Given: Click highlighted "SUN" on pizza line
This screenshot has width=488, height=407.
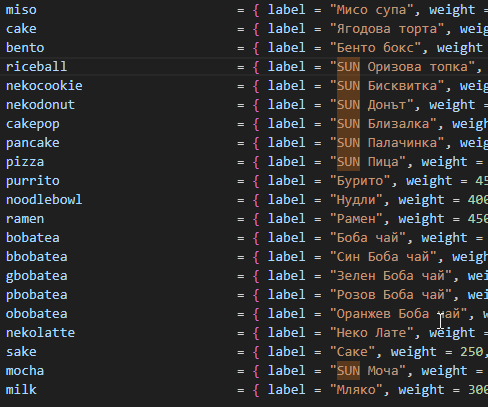Looking at the screenshot, I should tap(348, 162).
